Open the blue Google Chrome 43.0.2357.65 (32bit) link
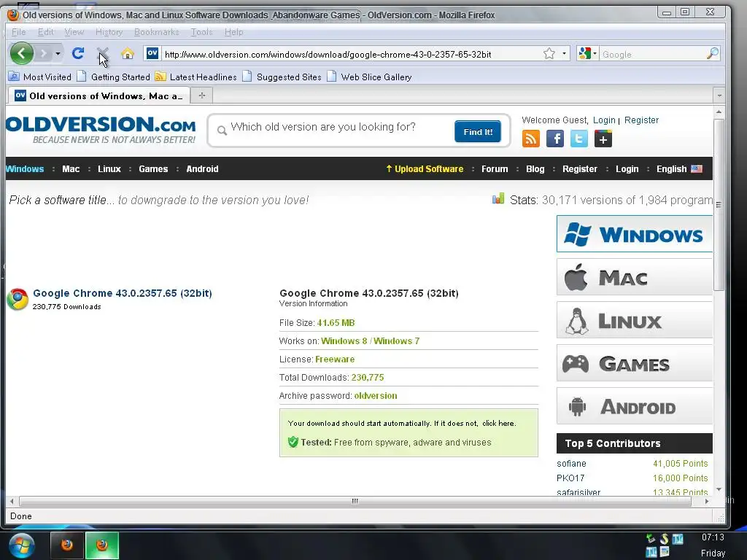Screen dimensions: 747x560 click(123, 293)
